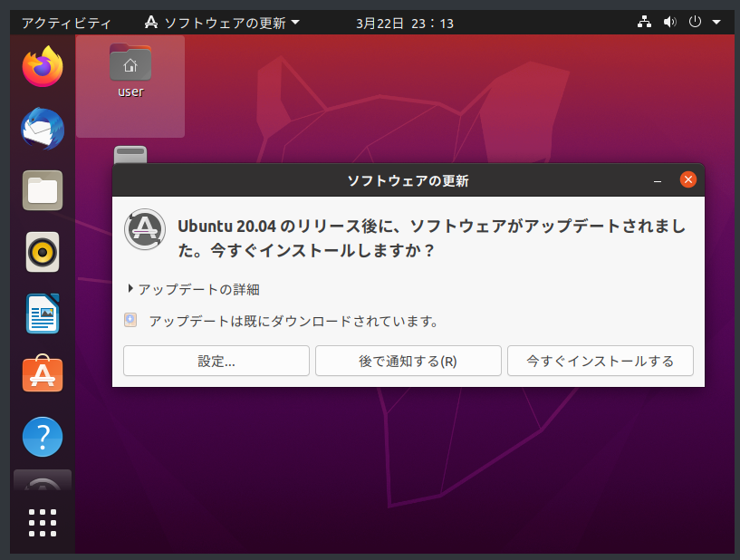This screenshot has height=560, width=740.
Task: Expand アップデートの詳細 section
Action: [x=194, y=289]
